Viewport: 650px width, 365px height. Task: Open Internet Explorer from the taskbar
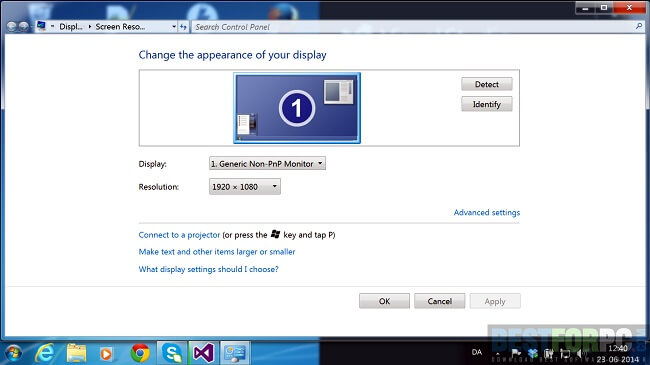click(45, 353)
